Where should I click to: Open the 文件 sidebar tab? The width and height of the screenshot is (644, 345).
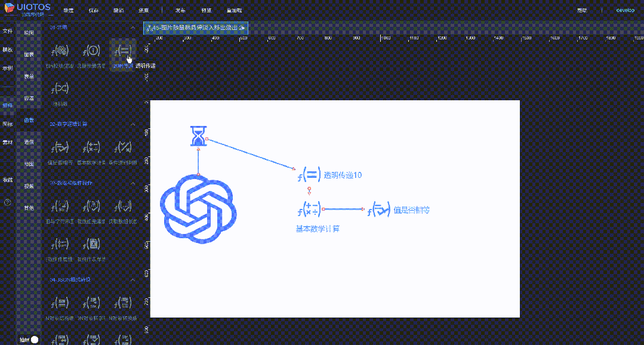click(8, 31)
